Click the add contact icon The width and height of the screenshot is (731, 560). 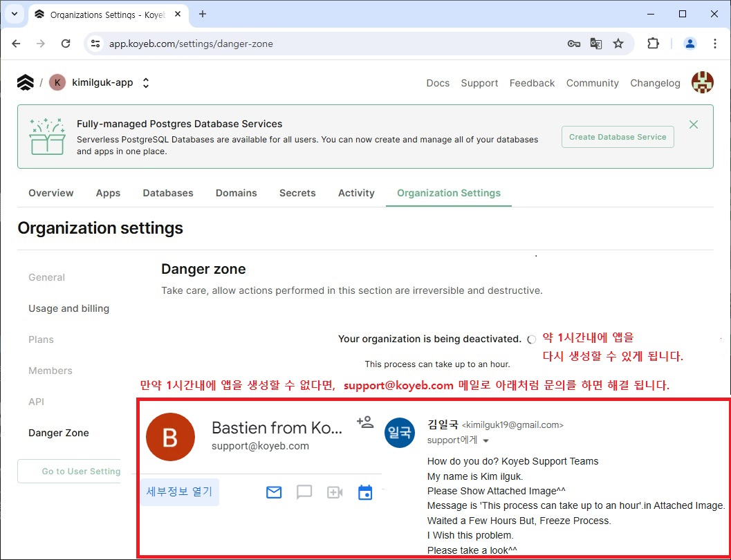pyautogui.click(x=365, y=422)
